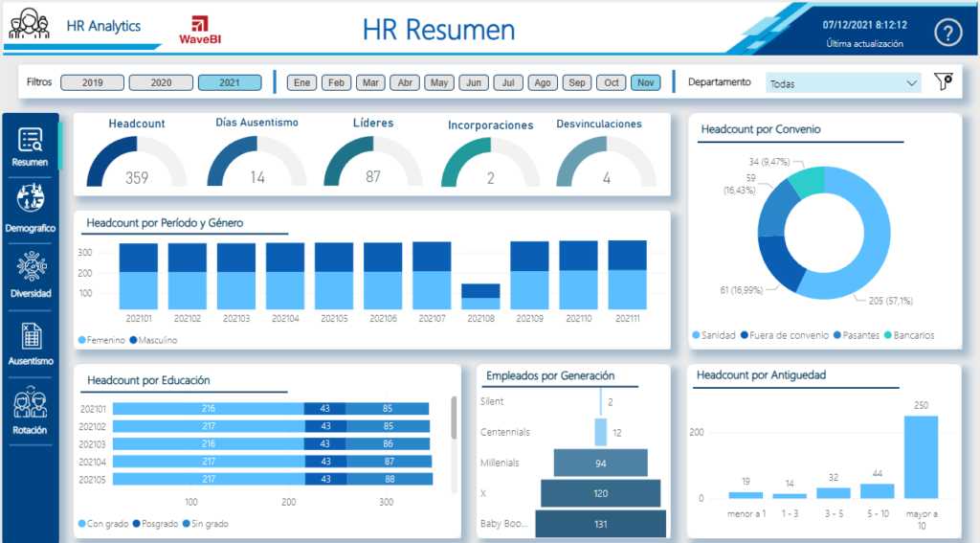This screenshot has width=980, height=543.
Task: Click the 202105 Sin grado bar 88
Action: [390, 479]
